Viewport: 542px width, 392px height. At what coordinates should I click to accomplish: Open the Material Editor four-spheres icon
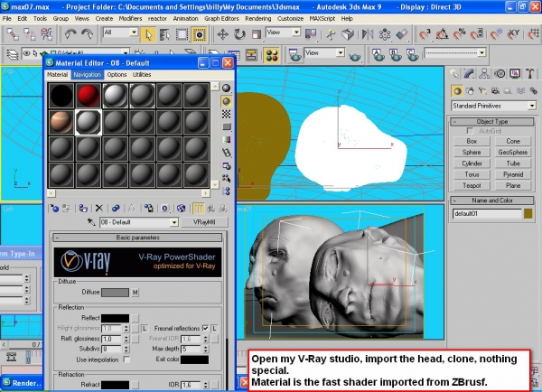272,55
